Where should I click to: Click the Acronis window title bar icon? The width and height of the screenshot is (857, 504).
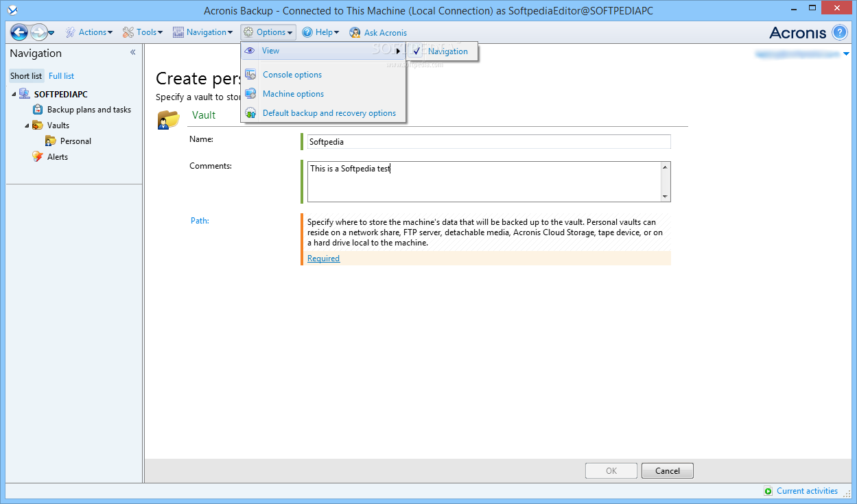pos(12,10)
